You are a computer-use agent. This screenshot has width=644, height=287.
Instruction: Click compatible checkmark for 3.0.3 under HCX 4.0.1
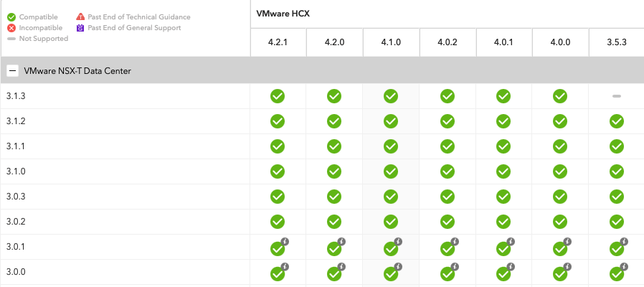tap(503, 197)
